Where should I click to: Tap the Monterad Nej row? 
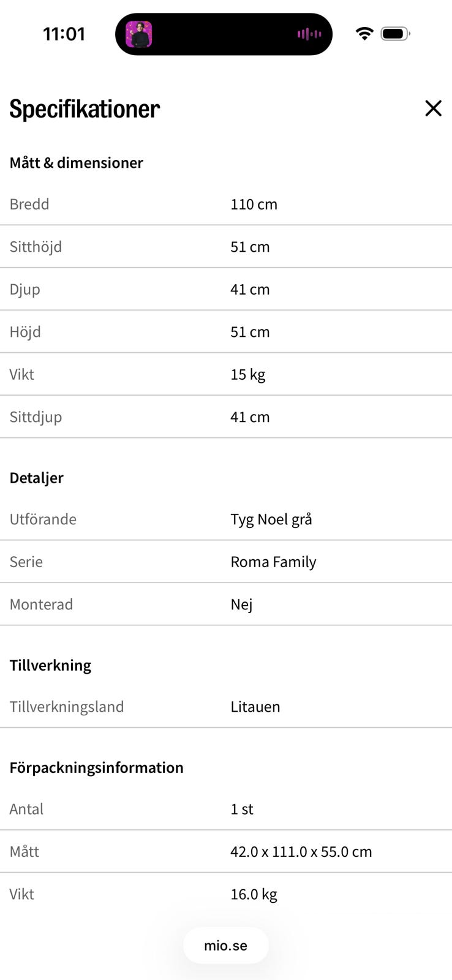pyautogui.click(x=226, y=604)
